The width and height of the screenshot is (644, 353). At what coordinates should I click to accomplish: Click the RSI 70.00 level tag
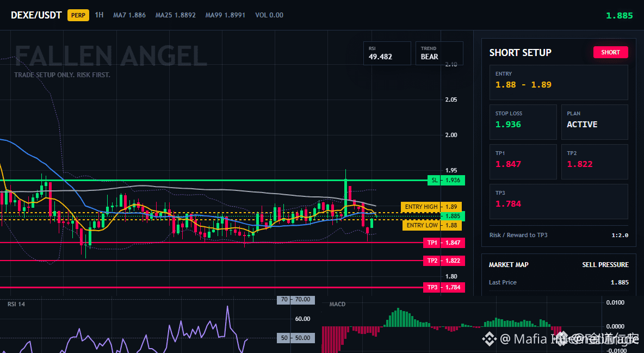(x=296, y=300)
